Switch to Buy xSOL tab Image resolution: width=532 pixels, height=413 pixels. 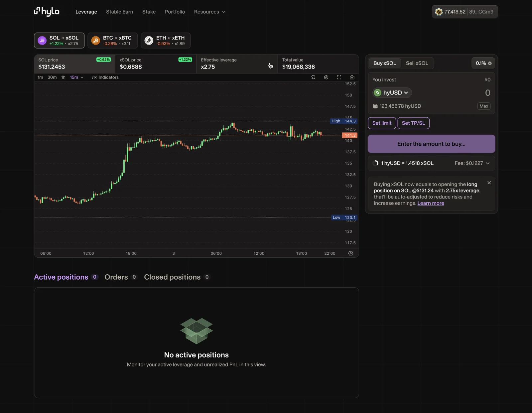point(385,63)
